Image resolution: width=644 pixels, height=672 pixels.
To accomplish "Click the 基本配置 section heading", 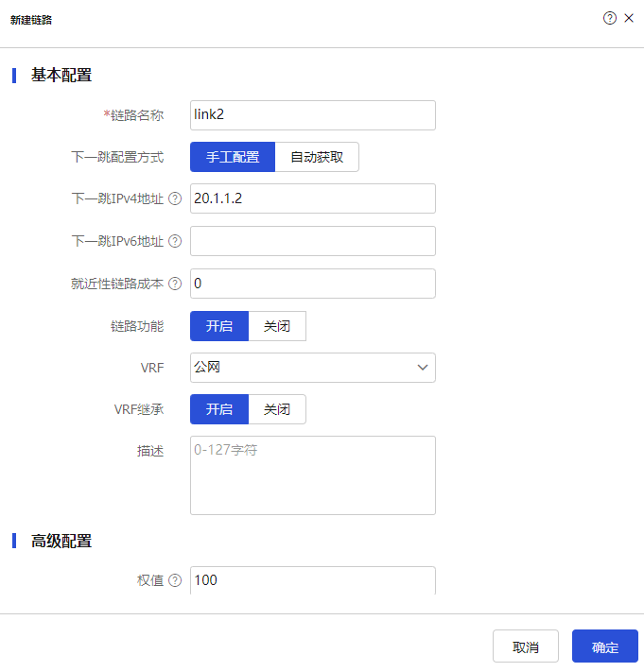I will point(61,75).
